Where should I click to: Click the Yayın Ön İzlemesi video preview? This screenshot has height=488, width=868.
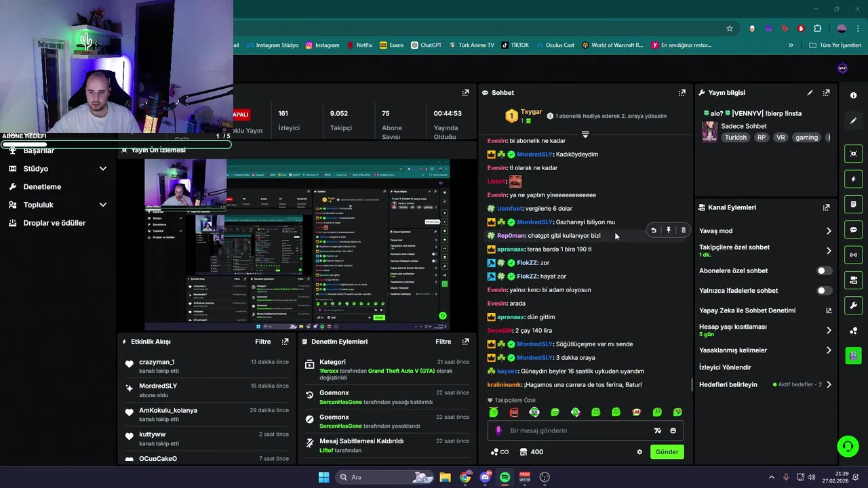click(297, 245)
